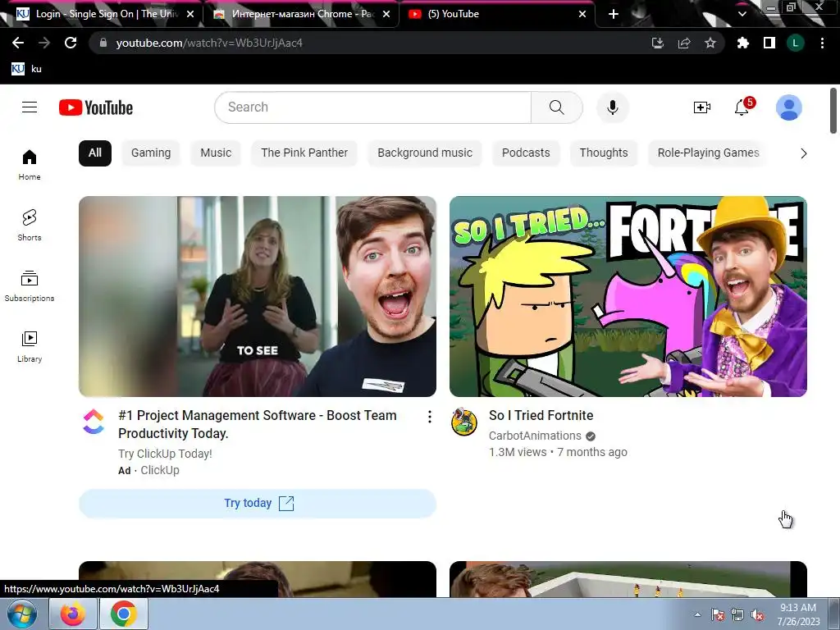This screenshot has height=630, width=840.
Task: Open So I Tried Fortnite thumbnail
Action: click(x=628, y=296)
